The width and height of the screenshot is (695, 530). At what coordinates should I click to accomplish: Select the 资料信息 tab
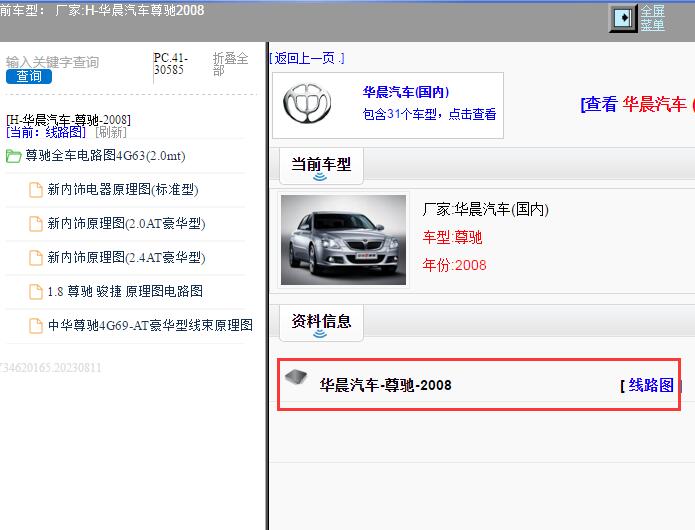pos(321,323)
